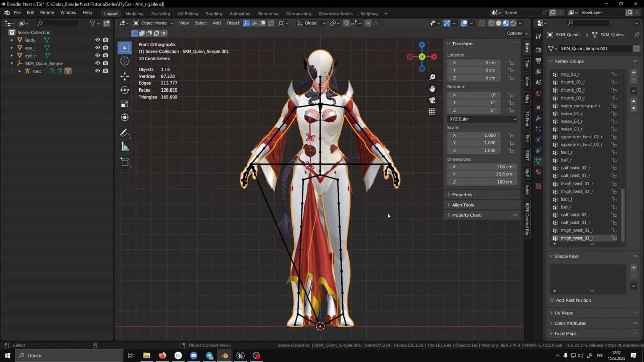Disable the root object in renders
Screen dimensions: 644x362
coord(106,71)
